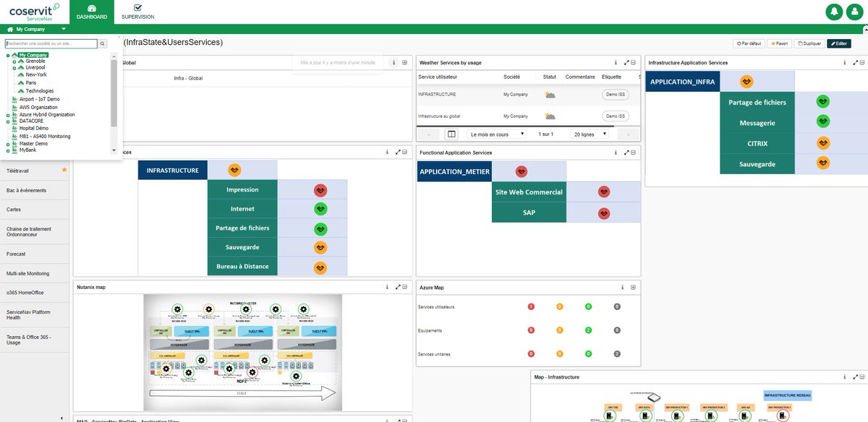Viewport: 868px width, 422px height.
Task: Click the red status badge on Site Web Commercial
Action: (x=604, y=191)
